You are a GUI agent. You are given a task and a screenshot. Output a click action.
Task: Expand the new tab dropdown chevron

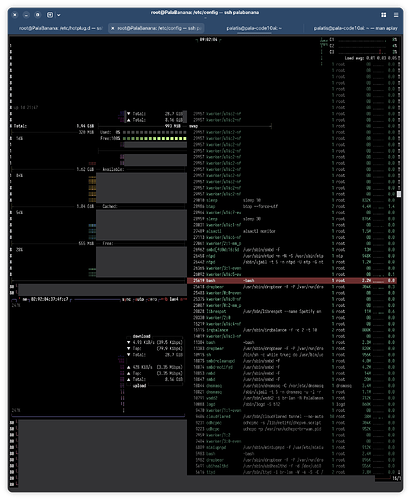click(x=59, y=15)
